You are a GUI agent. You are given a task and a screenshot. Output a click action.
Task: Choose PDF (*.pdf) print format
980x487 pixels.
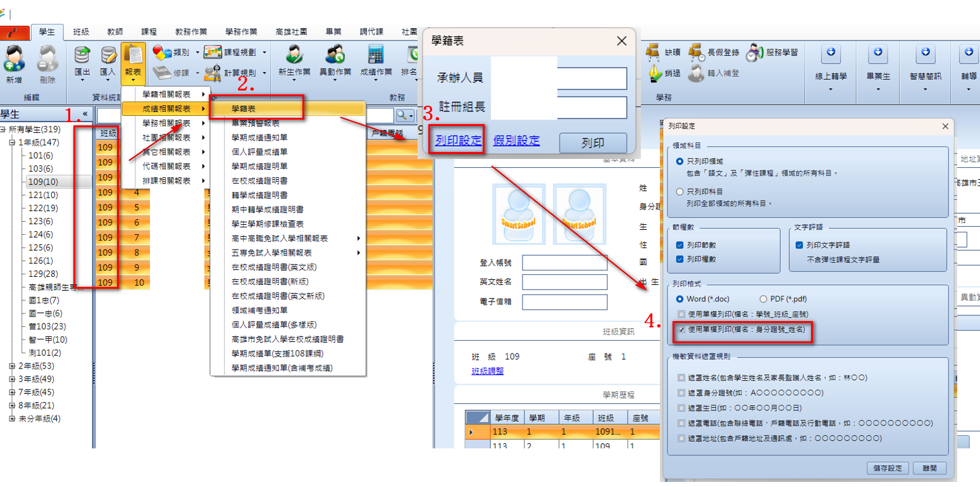point(763,299)
